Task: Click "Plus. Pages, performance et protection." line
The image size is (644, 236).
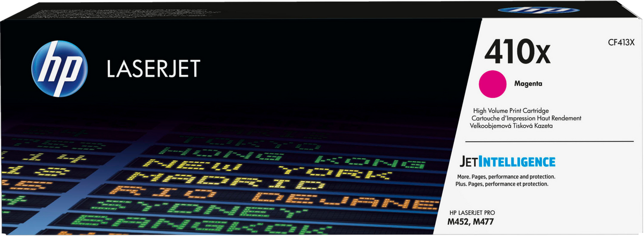Action: point(501,184)
